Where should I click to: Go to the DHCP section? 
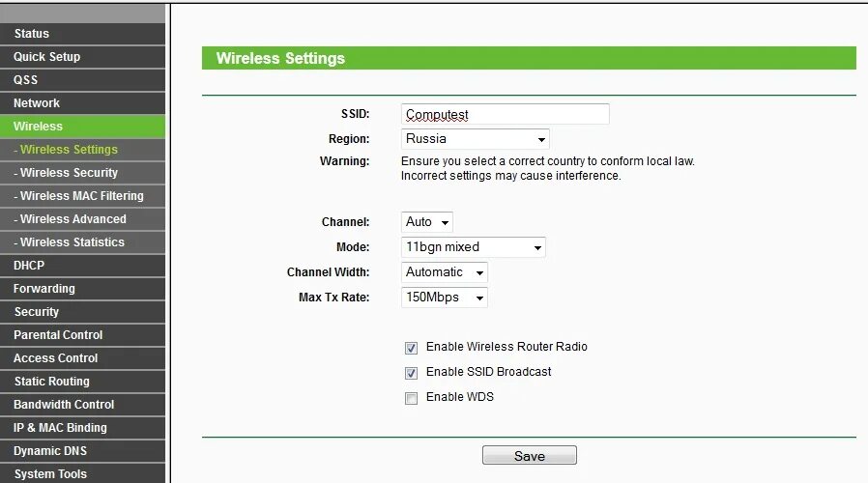coord(82,266)
